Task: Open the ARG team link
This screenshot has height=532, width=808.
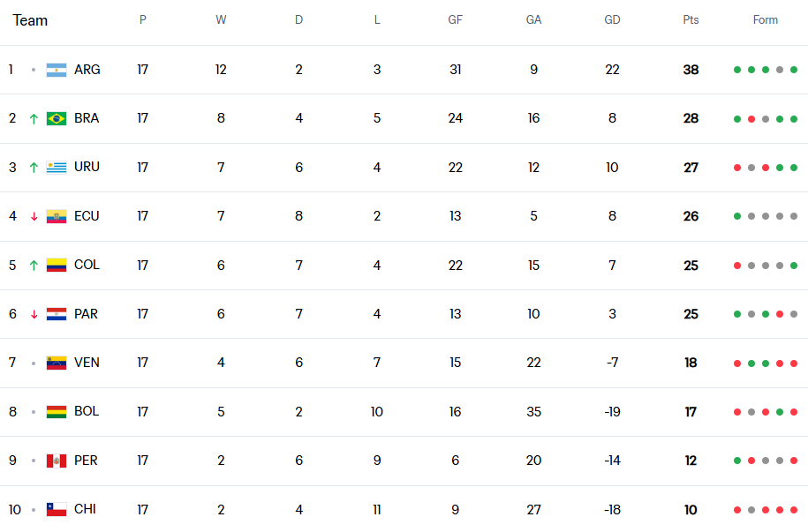Action: (x=87, y=70)
